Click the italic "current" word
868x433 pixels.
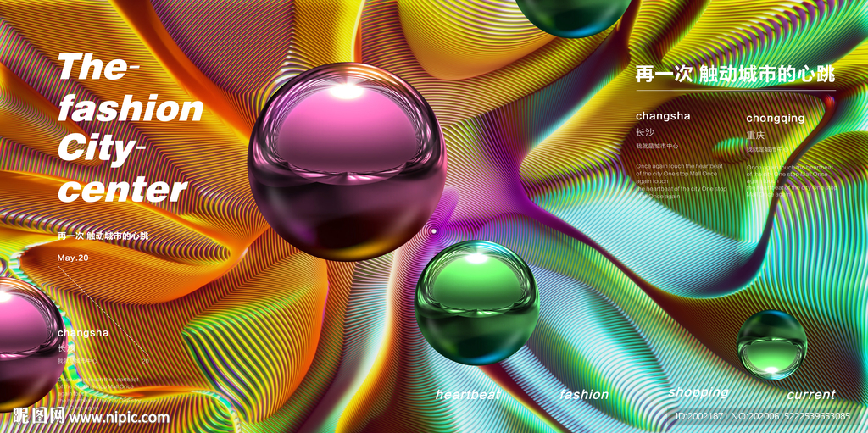click(x=811, y=395)
